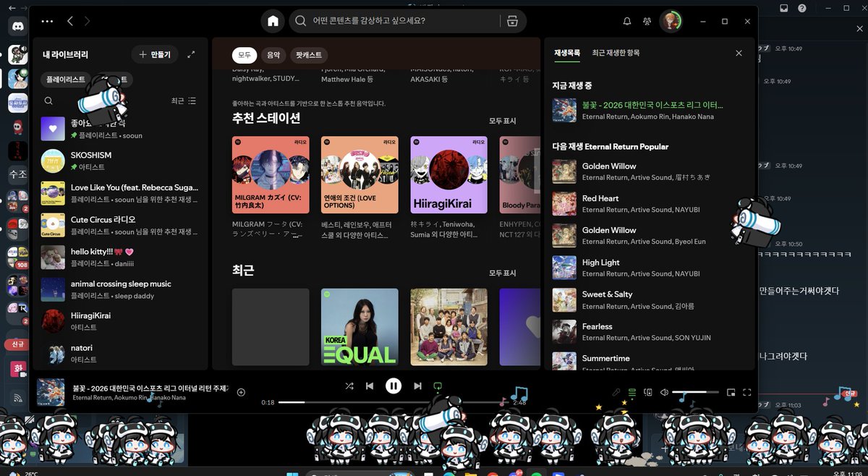Open SKOSHISM artist in the library
Viewport: 868px width, 476px height.
[x=119, y=161]
